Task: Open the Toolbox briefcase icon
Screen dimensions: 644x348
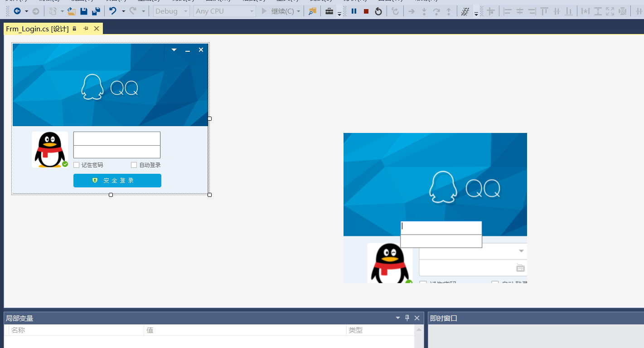Action: [x=329, y=11]
